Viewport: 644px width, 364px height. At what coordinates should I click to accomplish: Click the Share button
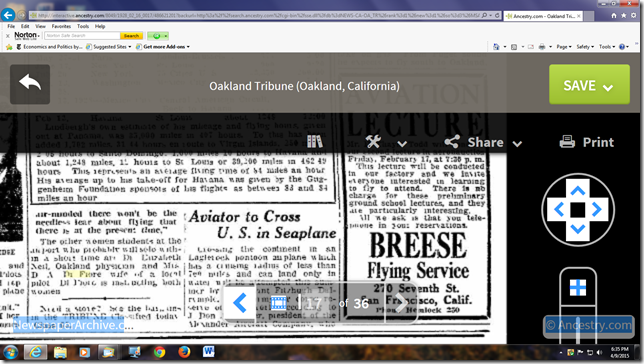click(474, 142)
